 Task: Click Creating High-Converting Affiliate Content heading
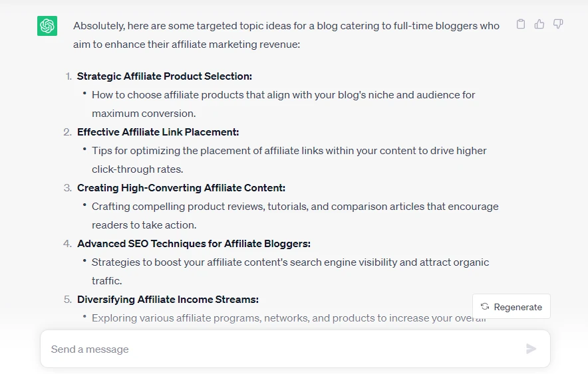(x=181, y=187)
